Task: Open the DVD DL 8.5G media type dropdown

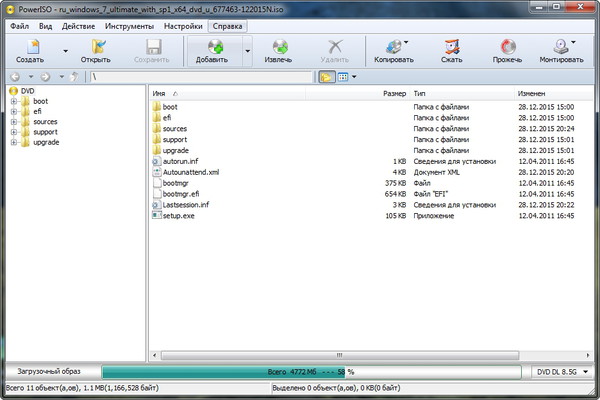Action: (560, 371)
